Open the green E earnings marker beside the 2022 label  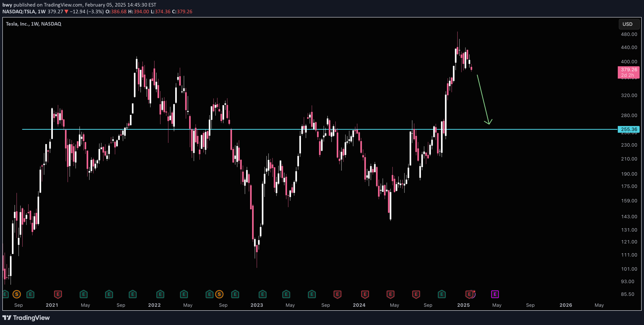(160, 294)
